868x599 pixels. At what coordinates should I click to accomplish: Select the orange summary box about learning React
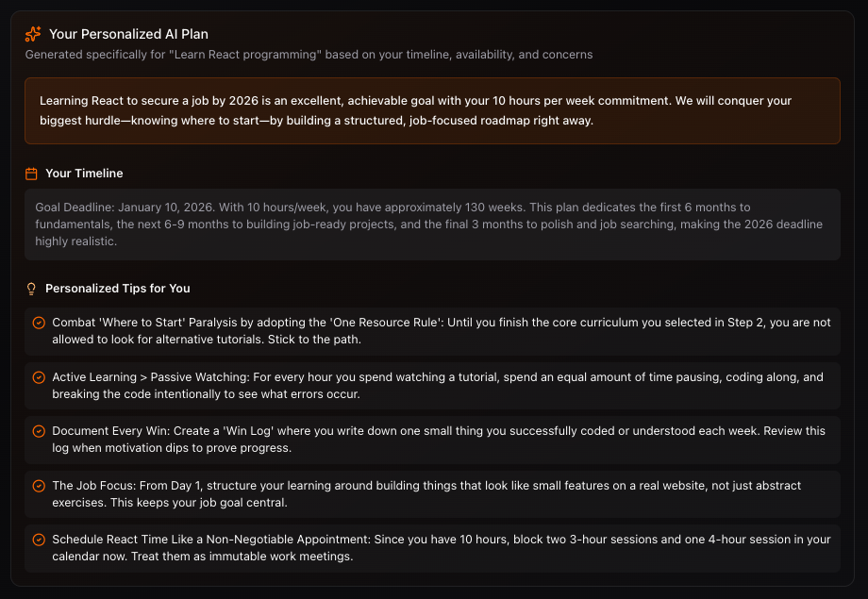tap(432, 110)
